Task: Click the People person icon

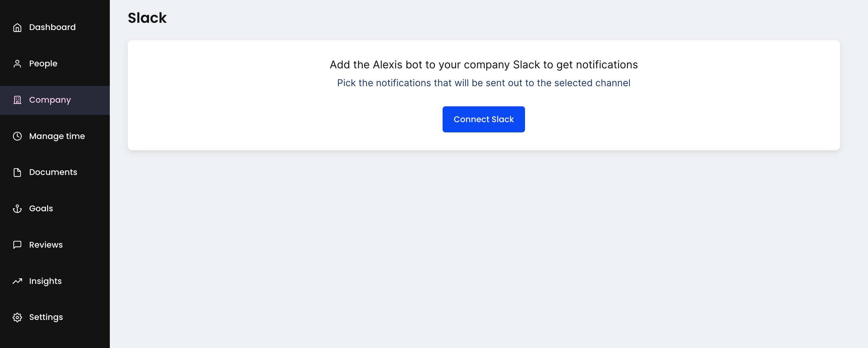Action: (x=17, y=64)
